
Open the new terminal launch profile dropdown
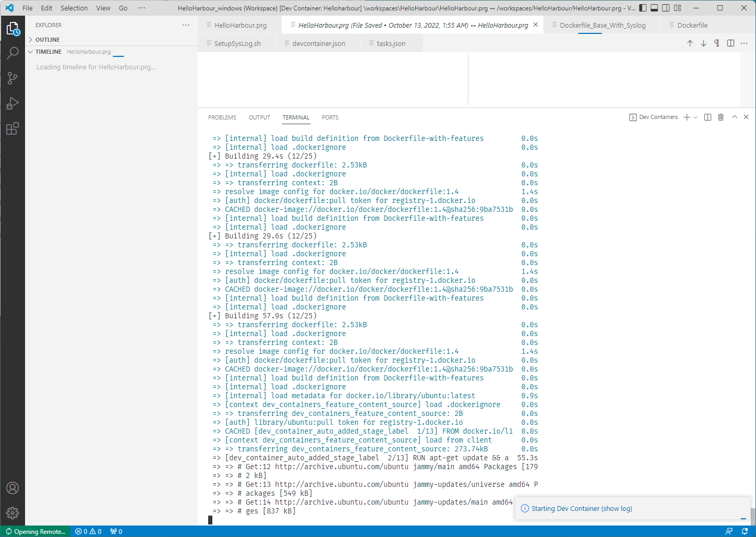click(x=695, y=117)
